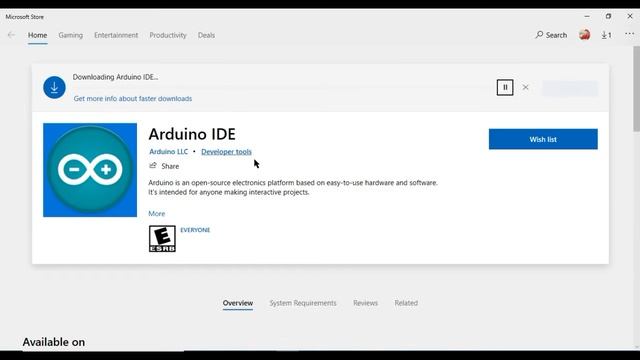The width and height of the screenshot is (640, 360).
Task: Click the ESRB Everyone rating badge
Action: click(x=162, y=239)
